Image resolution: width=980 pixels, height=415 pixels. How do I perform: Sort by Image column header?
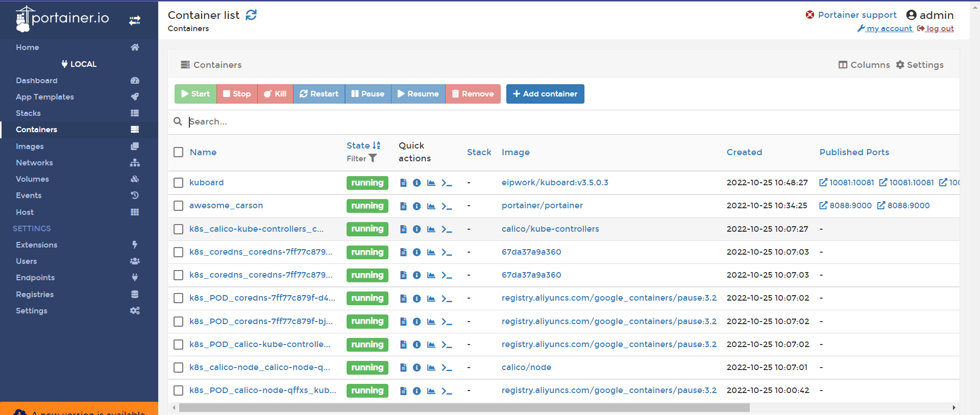pos(516,152)
